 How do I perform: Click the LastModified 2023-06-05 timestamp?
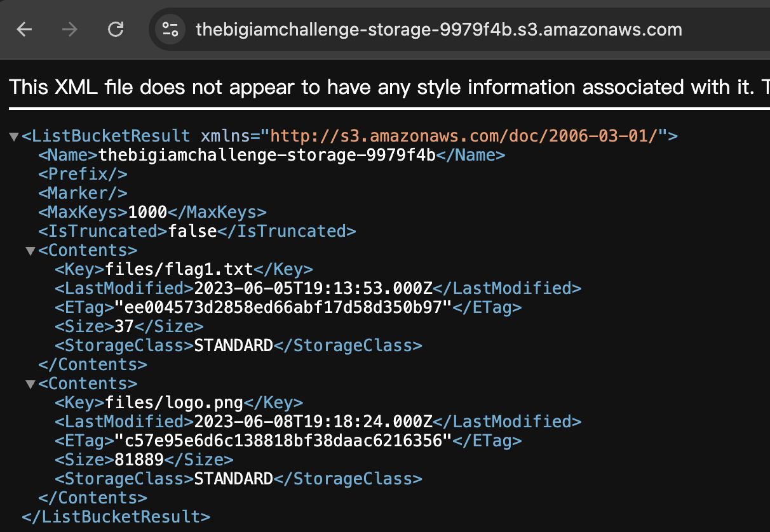pos(313,288)
